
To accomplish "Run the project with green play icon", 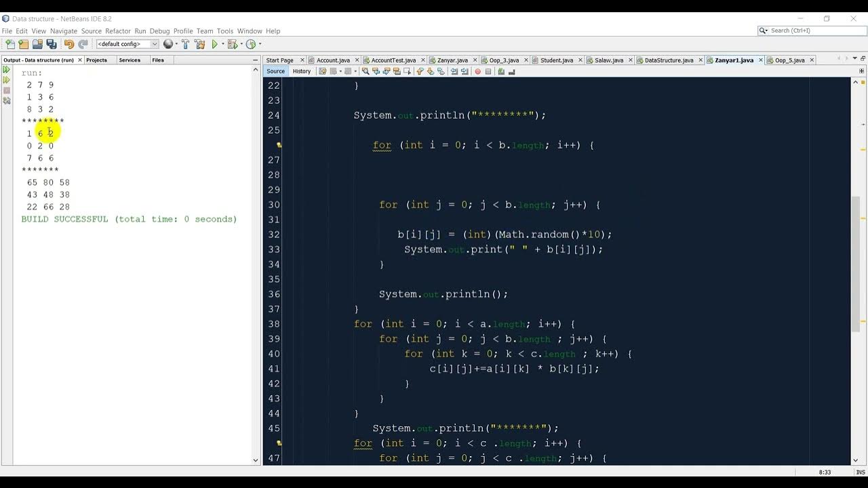I will click(215, 44).
